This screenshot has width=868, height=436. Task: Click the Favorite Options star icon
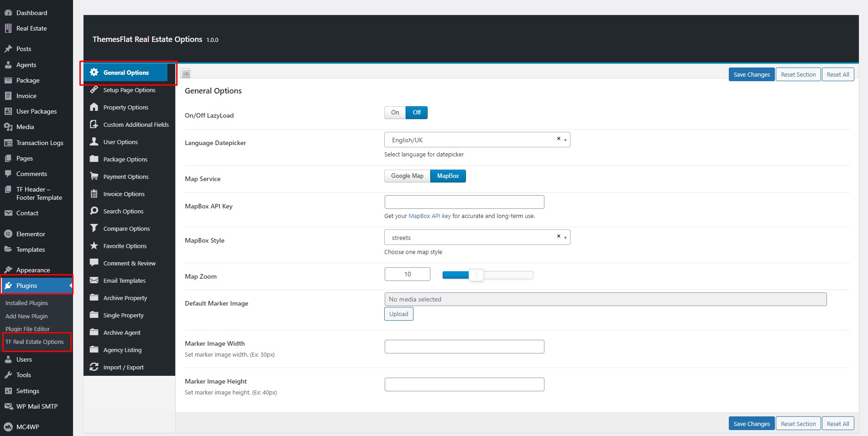(x=94, y=245)
